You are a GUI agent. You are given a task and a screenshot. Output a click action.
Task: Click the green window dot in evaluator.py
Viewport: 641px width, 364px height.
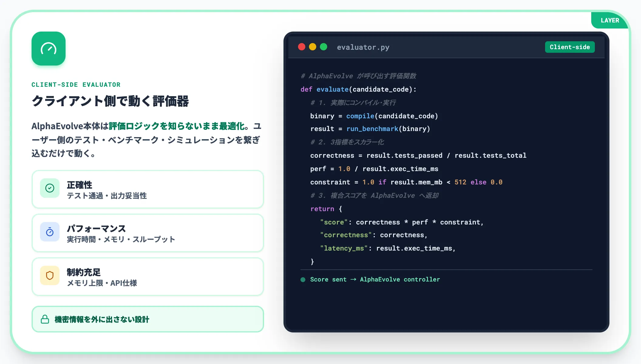[324, 47]
